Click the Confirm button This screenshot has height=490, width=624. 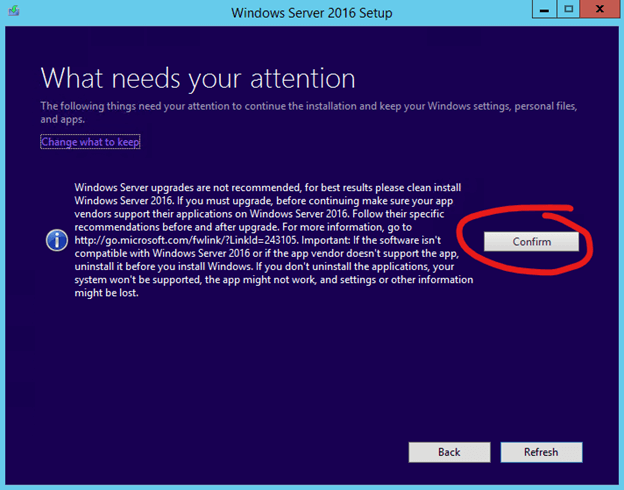pyautogui.click(x=531, y=242)
